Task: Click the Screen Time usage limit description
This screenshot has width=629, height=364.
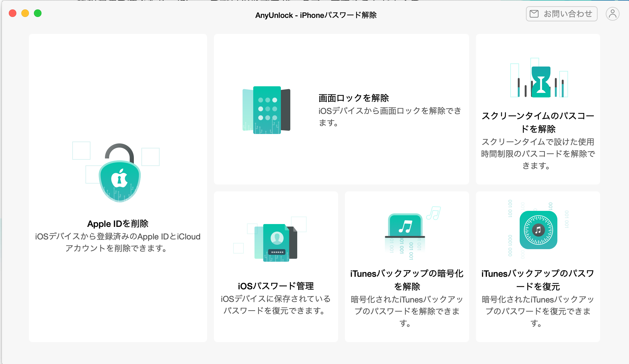Action: pos(538,154)
